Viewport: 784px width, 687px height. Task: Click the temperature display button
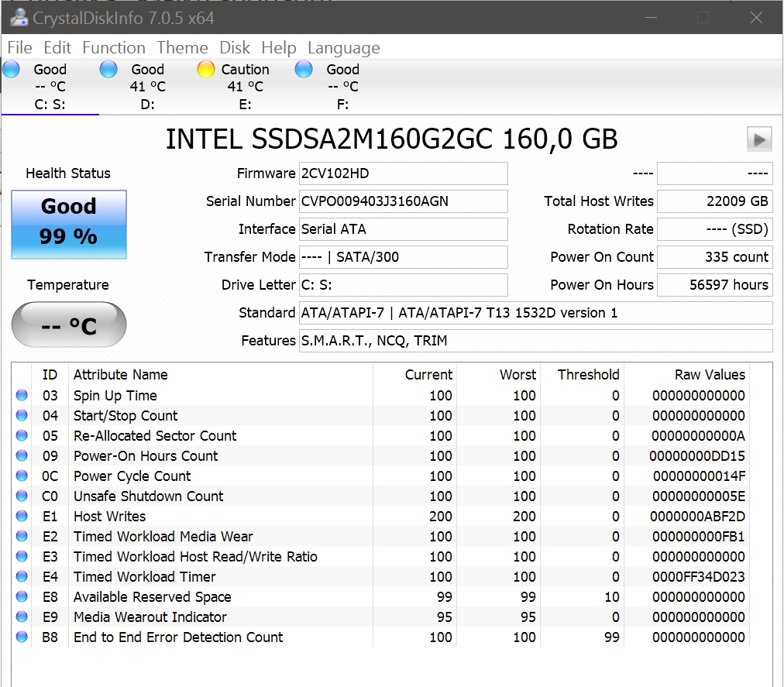pos(69,325)
